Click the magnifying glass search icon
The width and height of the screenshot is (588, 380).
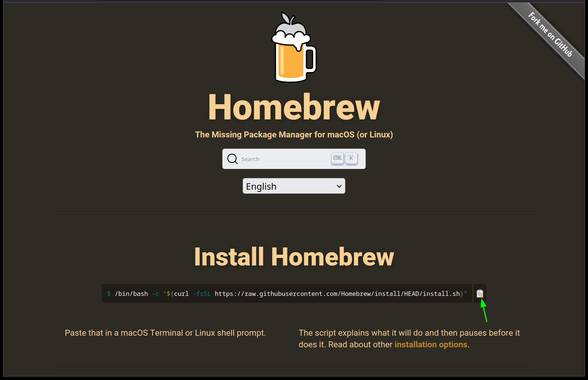[x=232, y=159]
